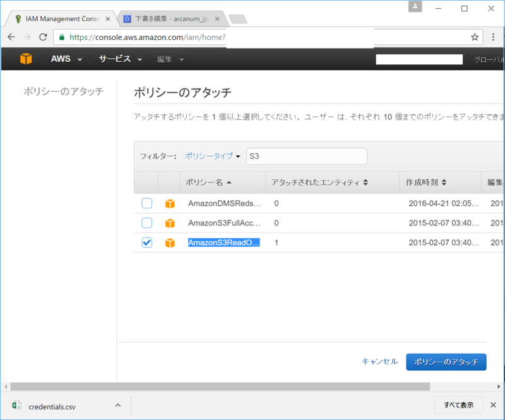Check the AmazonDMSReds policy checkbox
Image resolution: width=505 pixels, height=420 pixels.
click(146, 203)
